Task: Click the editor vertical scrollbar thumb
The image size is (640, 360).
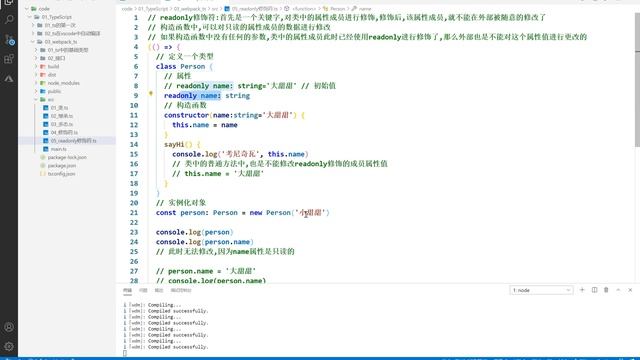Action: 637,80
